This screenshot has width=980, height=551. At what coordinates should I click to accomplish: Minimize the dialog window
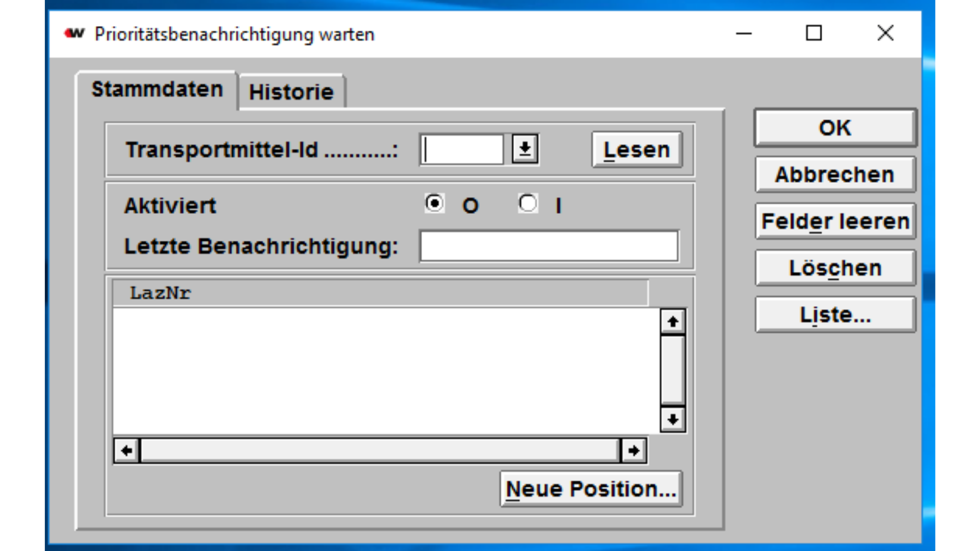pyautogui.click(x=744, y=34)
